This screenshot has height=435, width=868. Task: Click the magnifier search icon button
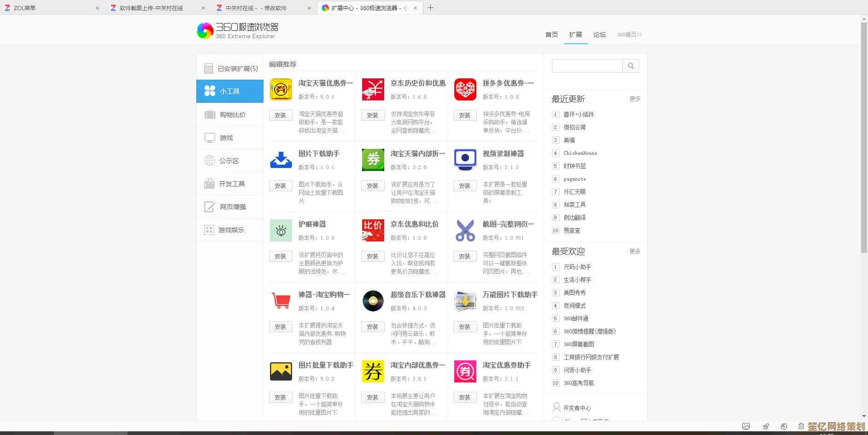tap(631, 66)
